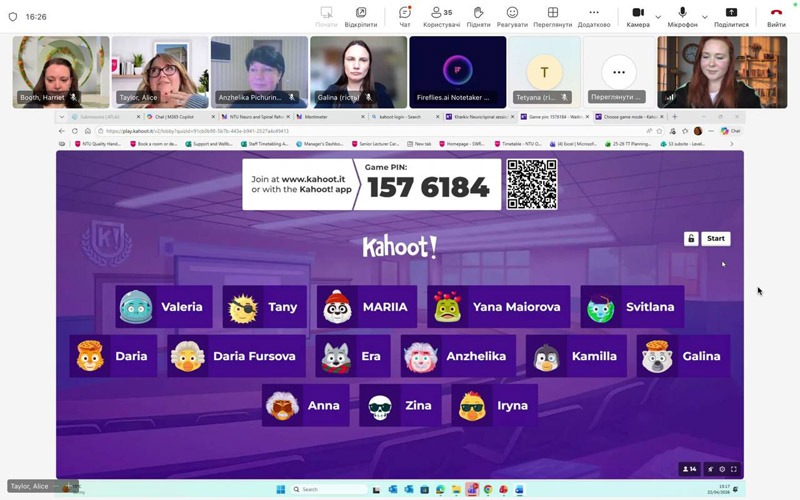The height and width of the screenshot is (500, 800).
Task: Toggle Kahoot fullscreen mode
Action: pos(734,469)
